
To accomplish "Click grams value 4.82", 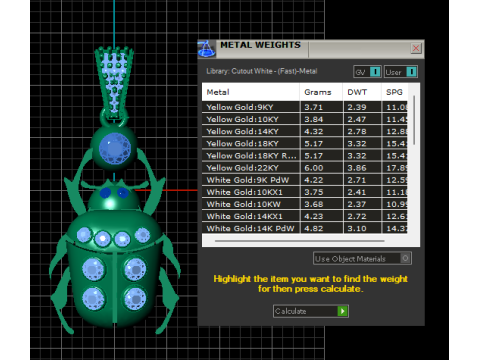I will (x=313, y=229).
